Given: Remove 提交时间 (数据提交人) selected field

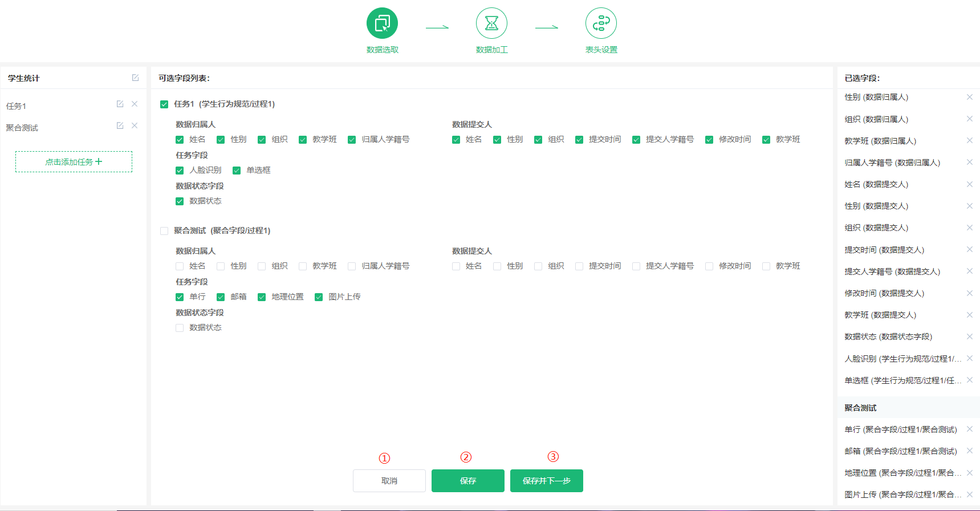Looking at the screenshot, I should 969,249.
